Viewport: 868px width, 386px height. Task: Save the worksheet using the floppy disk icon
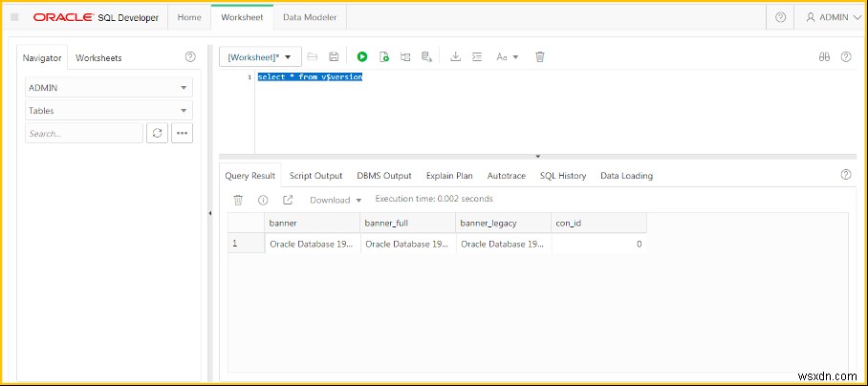(x=334, y=57)
